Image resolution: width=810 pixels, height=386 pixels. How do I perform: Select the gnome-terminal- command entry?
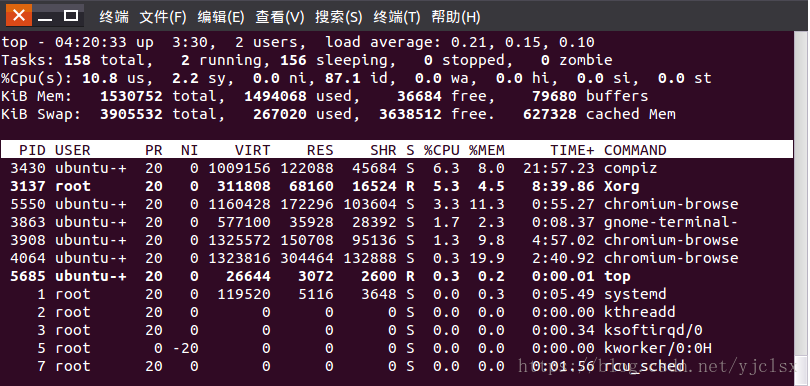click(671, 222)
